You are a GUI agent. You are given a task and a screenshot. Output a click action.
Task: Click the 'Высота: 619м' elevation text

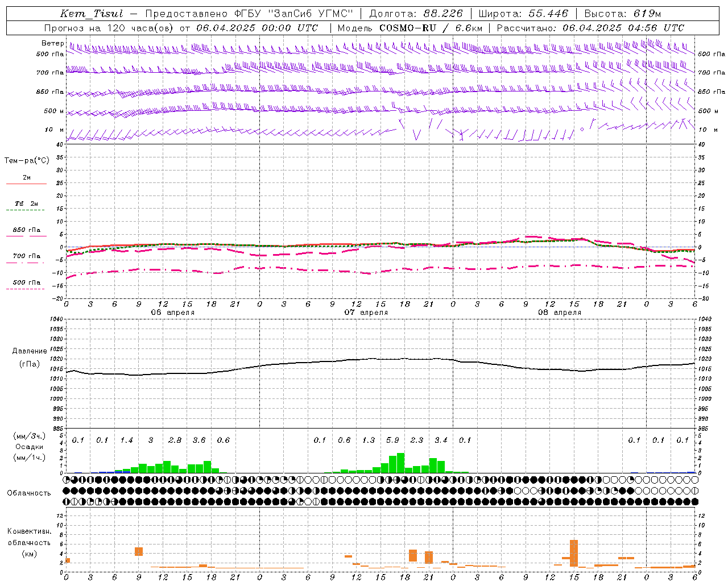(x=623, y=14)
